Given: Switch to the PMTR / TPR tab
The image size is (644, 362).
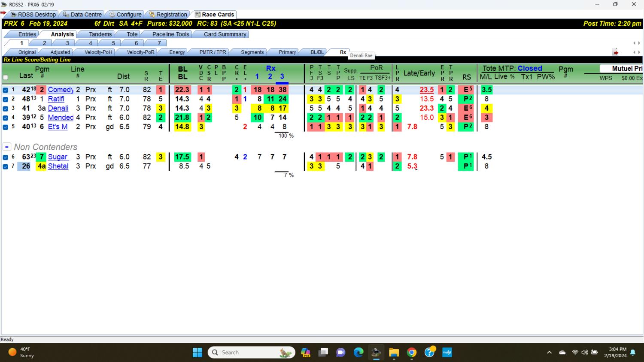Looking at the screenshot, I should coord(213,52).
